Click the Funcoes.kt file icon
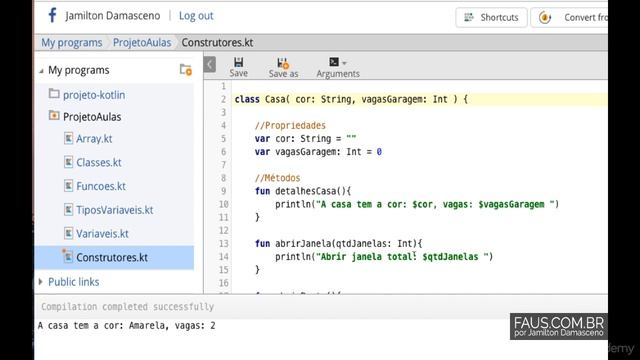640x360 pixels. tap(69, 186)
